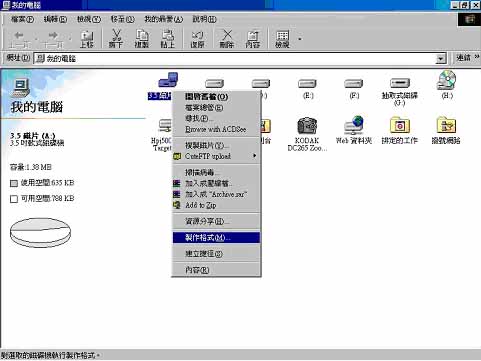Click the 檢視 views toolbar icon
481x361 pixels.
(x=282, y=39)
